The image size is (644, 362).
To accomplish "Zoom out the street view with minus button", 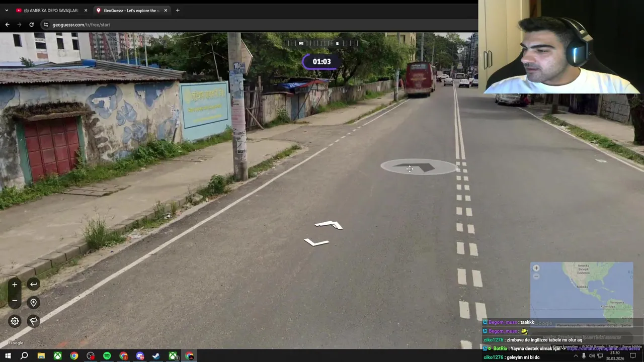I will [x=15, y=301].
